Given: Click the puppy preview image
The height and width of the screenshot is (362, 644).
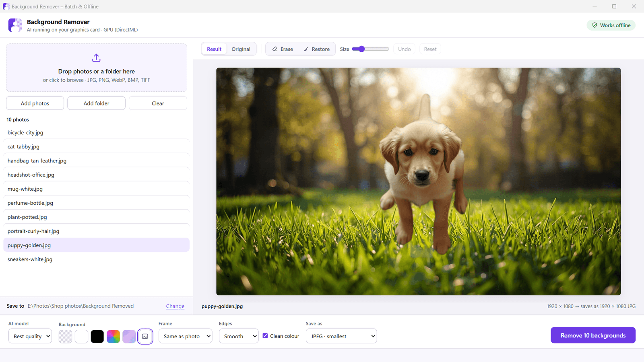Looking at the screenshot, I should pyautogui.click(x=419, y=181).
